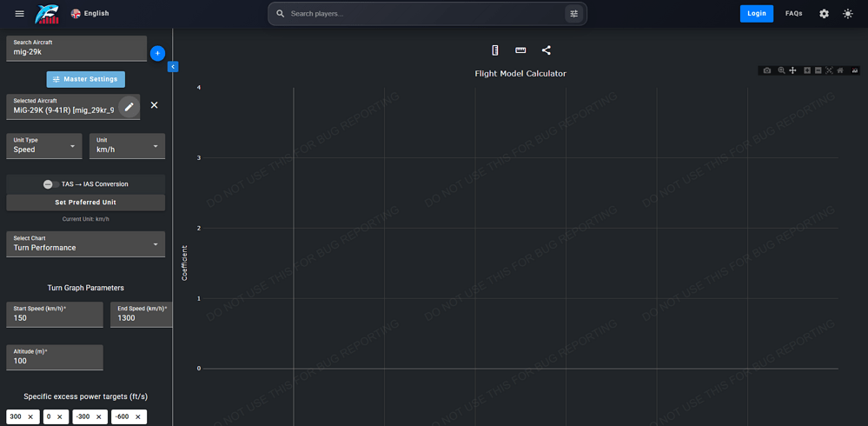Click Set Preferred Unit
Screen dimensions: 868x426
(x=86, y=203)
